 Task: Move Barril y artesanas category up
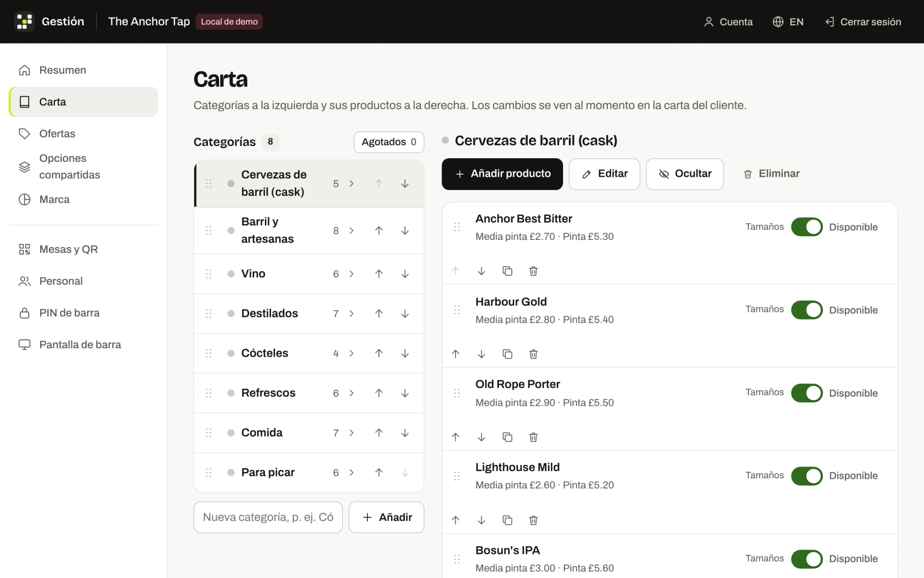tap(379, 231)
